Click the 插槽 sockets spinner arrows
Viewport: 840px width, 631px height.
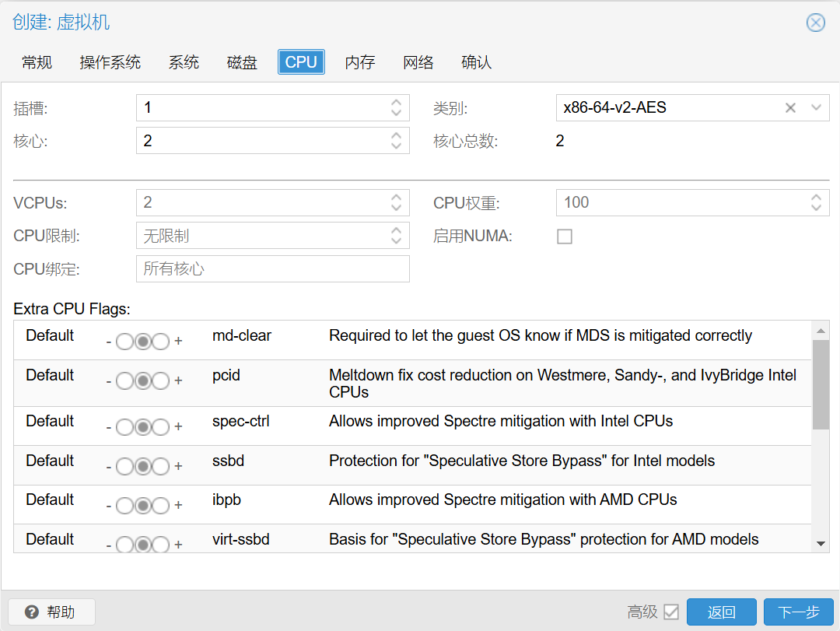pos(396,108)
